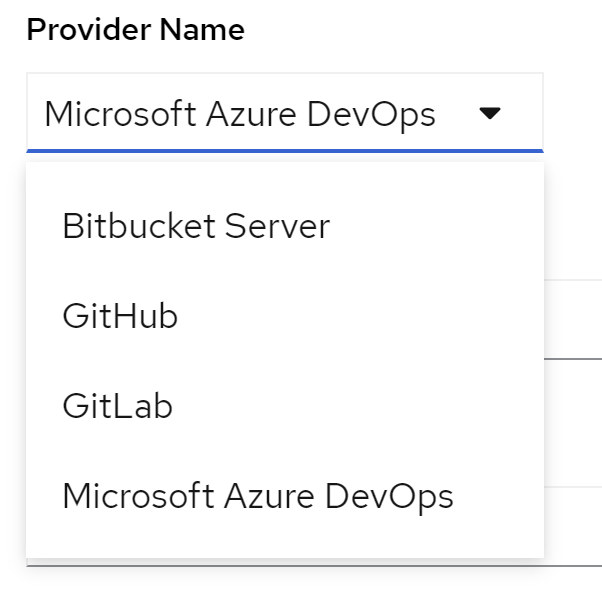This screenshot has height=611, width=602.
Task: Click the second provider entry, GitHub
Action: 120,316
